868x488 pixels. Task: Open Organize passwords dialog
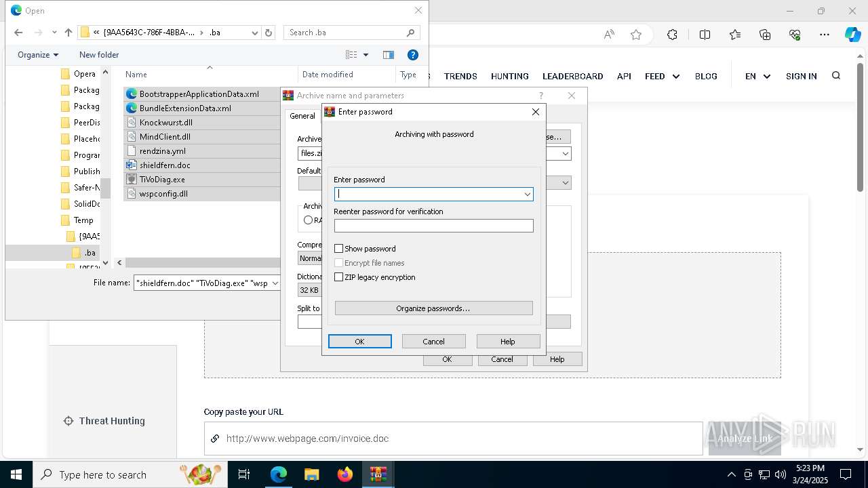tap(433, 308)
